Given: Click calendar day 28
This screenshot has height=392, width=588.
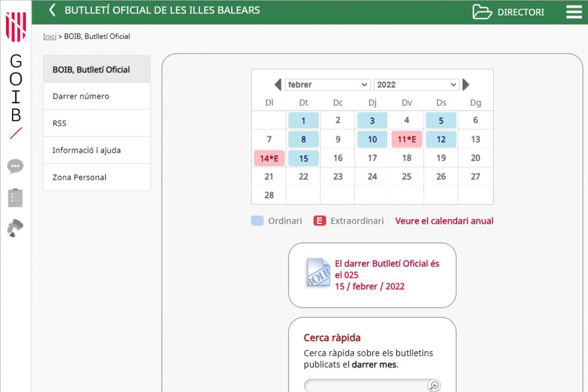Looking at the screenshot, I should click(269, 195).
